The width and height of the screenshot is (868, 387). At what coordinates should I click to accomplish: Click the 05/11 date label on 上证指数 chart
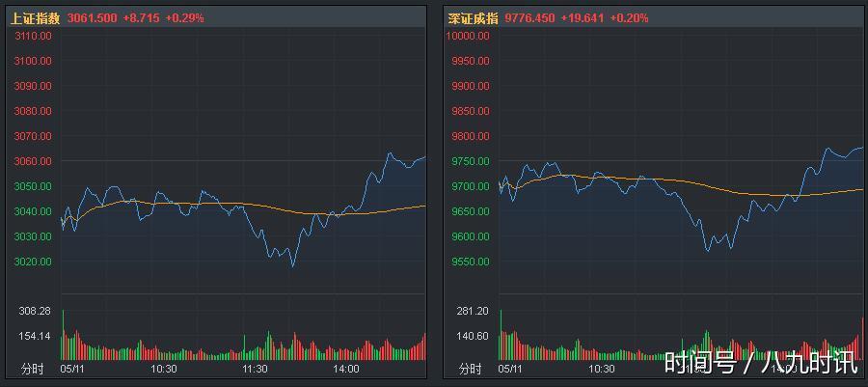click(74, 369)
